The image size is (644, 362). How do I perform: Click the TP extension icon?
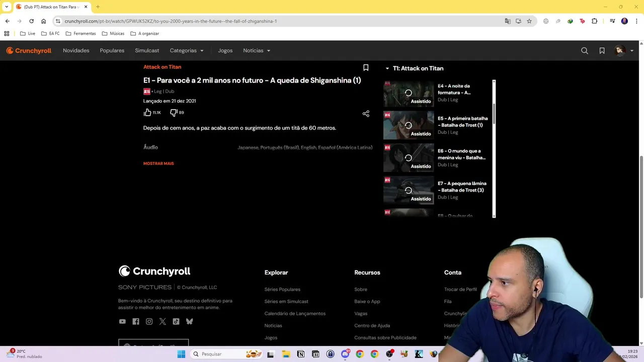point(582,21)
